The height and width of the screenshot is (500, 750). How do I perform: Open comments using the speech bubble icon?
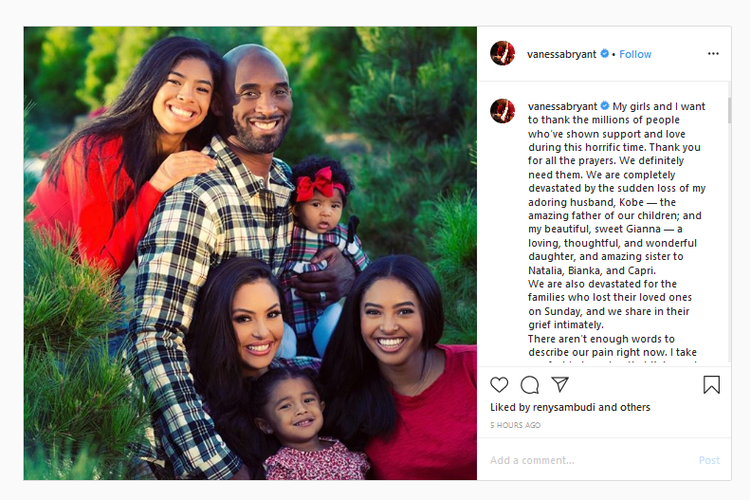click(529, 385)
